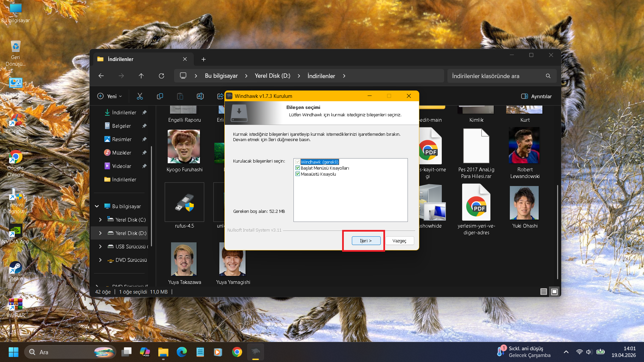
Task: Open WinRAR desktop shortcut
Action: [x=15, y=308]
